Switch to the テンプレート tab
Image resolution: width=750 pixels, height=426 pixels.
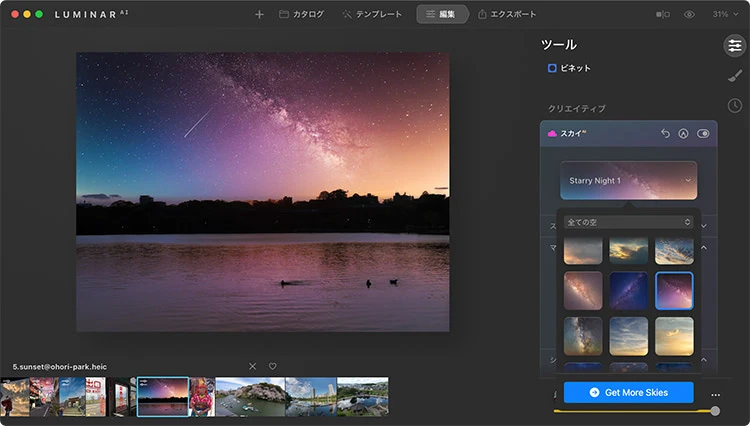372,15
